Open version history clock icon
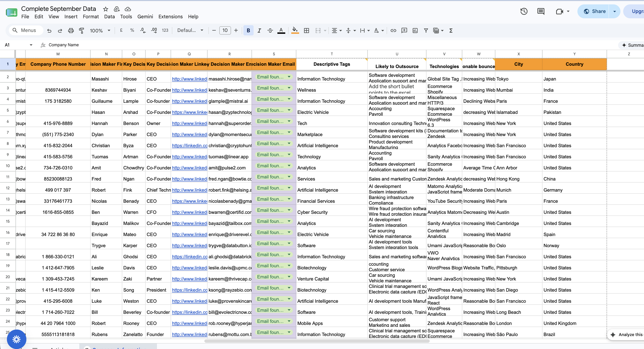 point(524,11)
